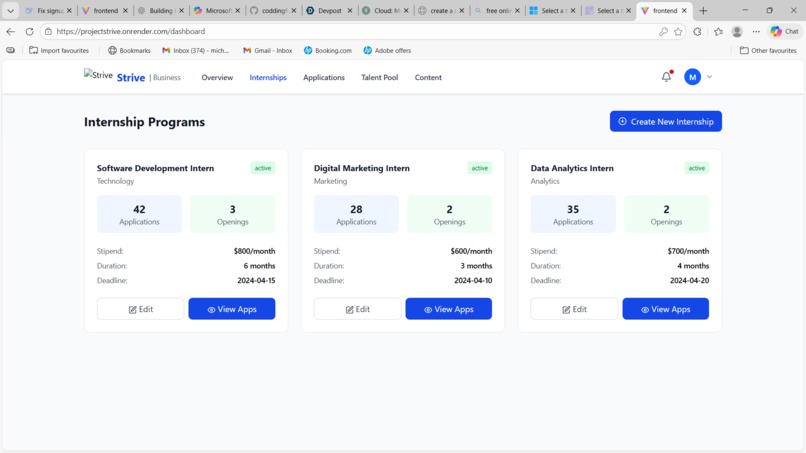Click the plus icon in Create New Internship
This screenshot has width=806, height=453.
point(622,121)
